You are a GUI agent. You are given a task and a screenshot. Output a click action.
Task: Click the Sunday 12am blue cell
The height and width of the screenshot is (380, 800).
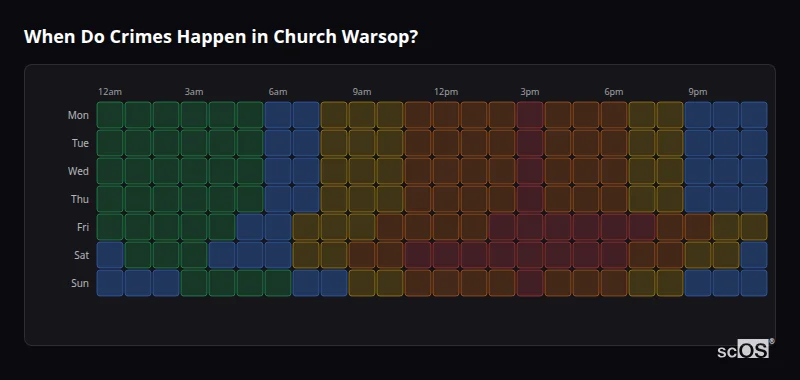click(110, 283)
